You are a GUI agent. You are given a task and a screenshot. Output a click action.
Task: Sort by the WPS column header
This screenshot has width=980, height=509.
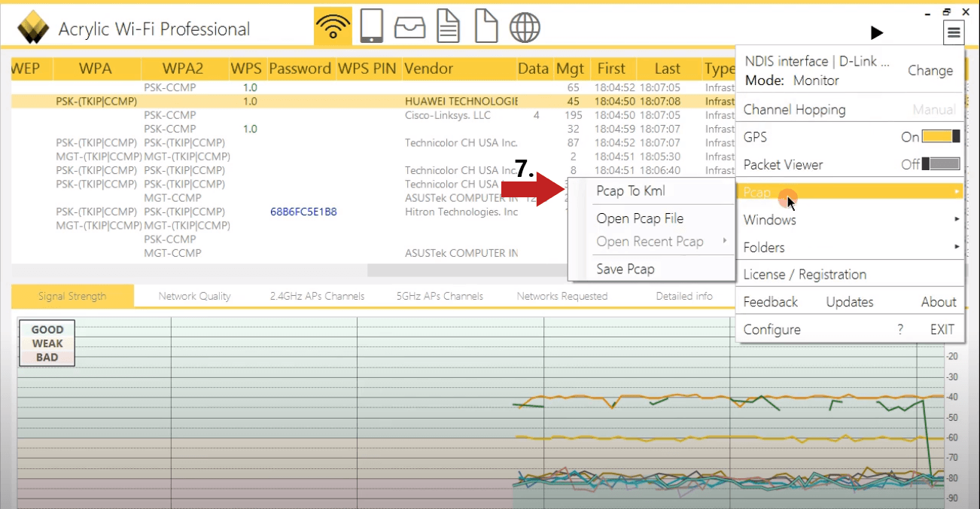(x=246, y=69)
